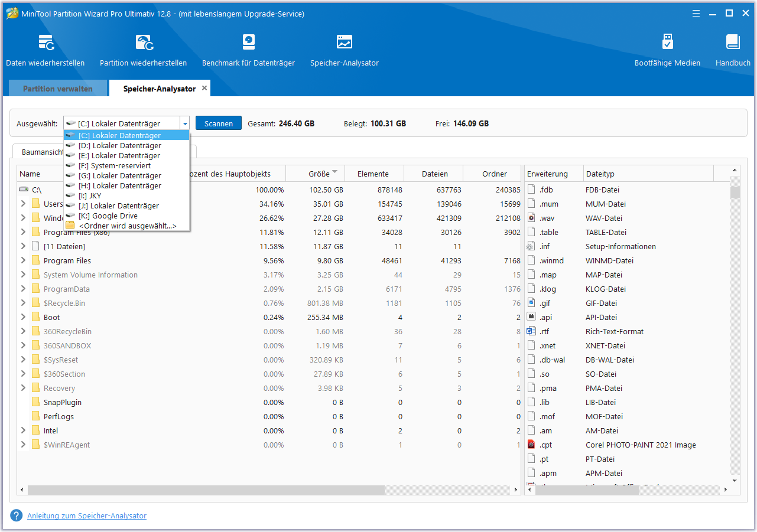Screen dimensions: 757x532
Task: Click the tree view horizontal scrollbar
Action: [x=206, y=490]
